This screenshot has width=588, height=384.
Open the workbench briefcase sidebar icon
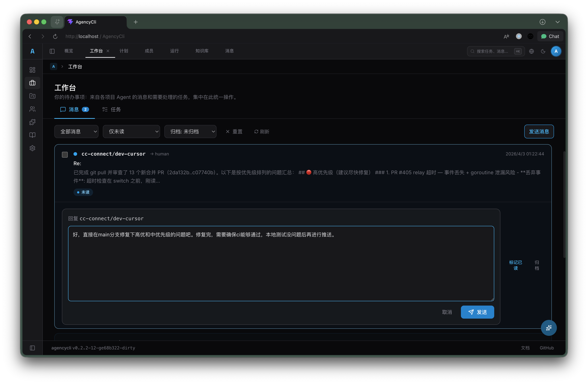click(32, 83)
